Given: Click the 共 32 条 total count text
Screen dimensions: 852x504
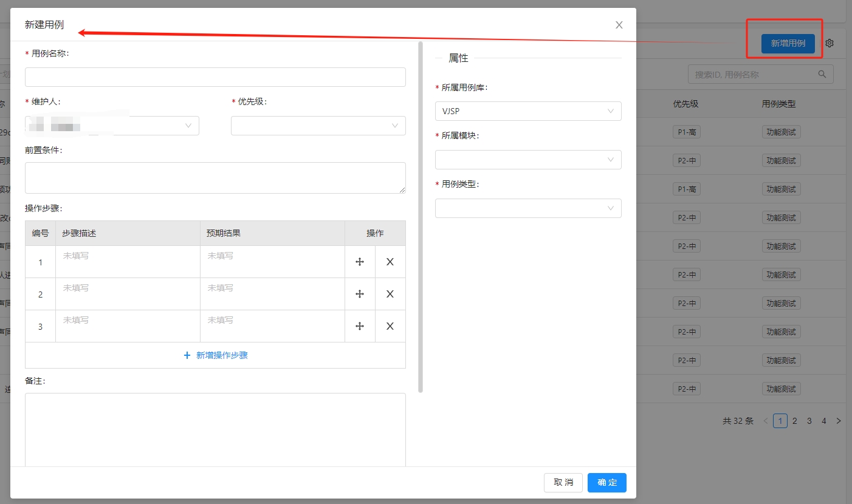Looking at the screenshot, I should tap(738, 421).
